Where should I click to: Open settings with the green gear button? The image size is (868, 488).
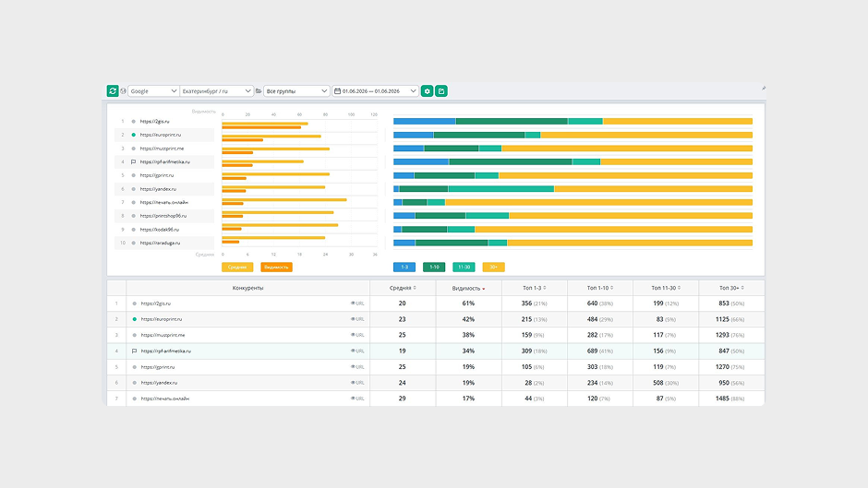coord(427,90)
